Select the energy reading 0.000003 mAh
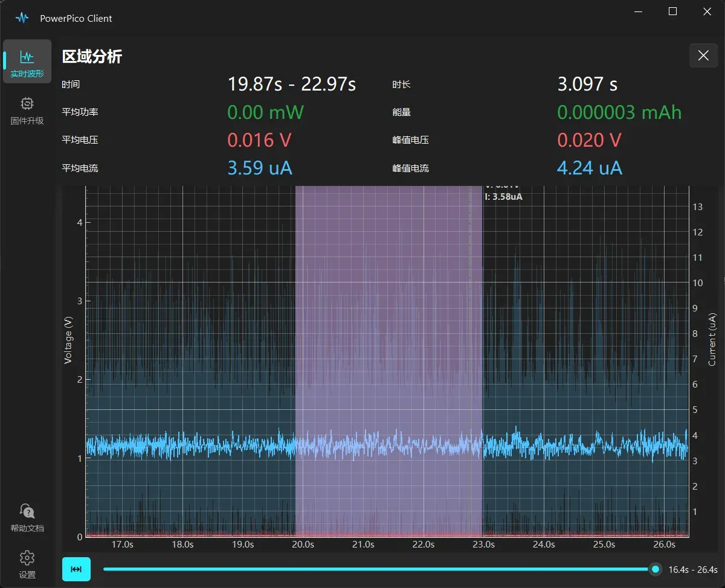This screenshot has width=725, height=588. (620, 112)
